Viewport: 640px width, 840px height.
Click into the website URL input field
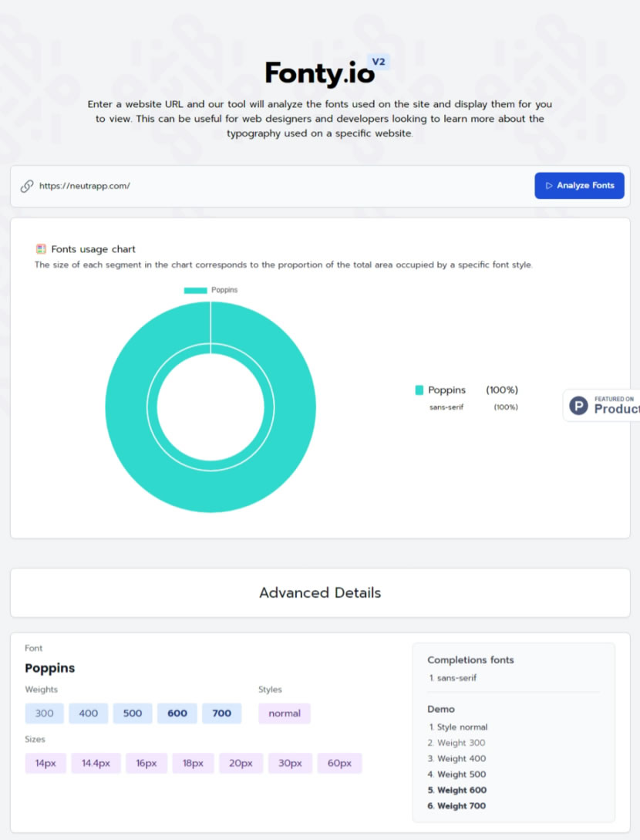click(278, 186)
